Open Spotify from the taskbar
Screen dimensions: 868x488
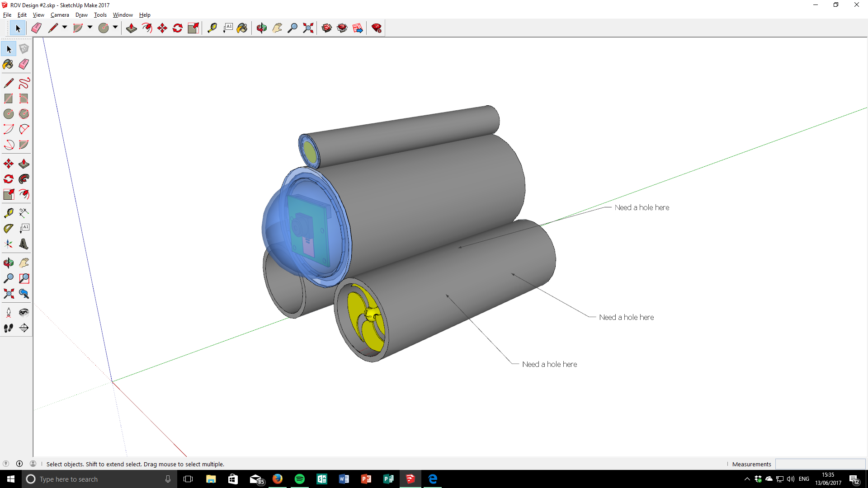point(299,479)
